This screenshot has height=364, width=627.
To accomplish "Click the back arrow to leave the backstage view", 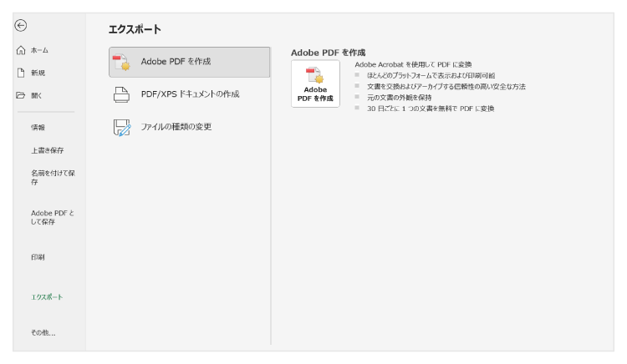I will pos(21,26).
